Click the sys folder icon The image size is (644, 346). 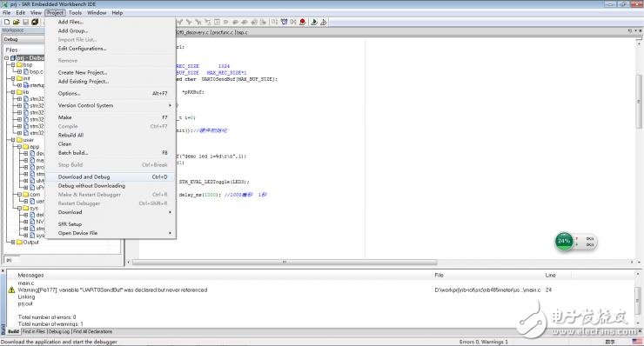click(26, 208)
